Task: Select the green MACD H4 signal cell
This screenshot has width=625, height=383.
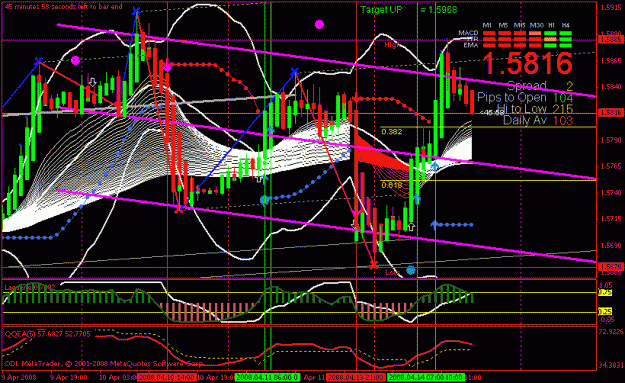Action: 566,33
